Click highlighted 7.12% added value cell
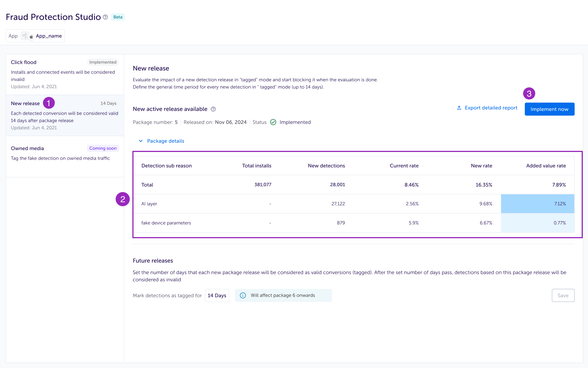Image resolution: width=588 pixels, height=368 pixels. [537, 204]
